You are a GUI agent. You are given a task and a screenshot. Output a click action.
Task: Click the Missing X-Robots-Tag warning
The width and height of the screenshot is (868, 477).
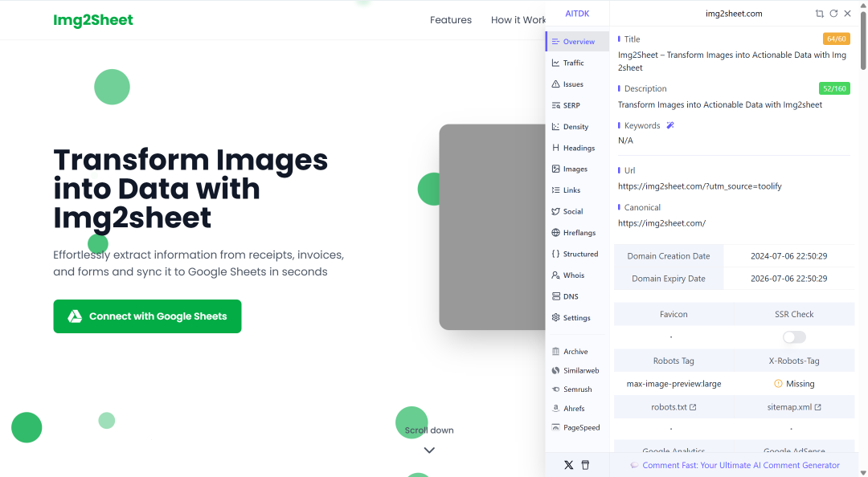tap(794, 384)
